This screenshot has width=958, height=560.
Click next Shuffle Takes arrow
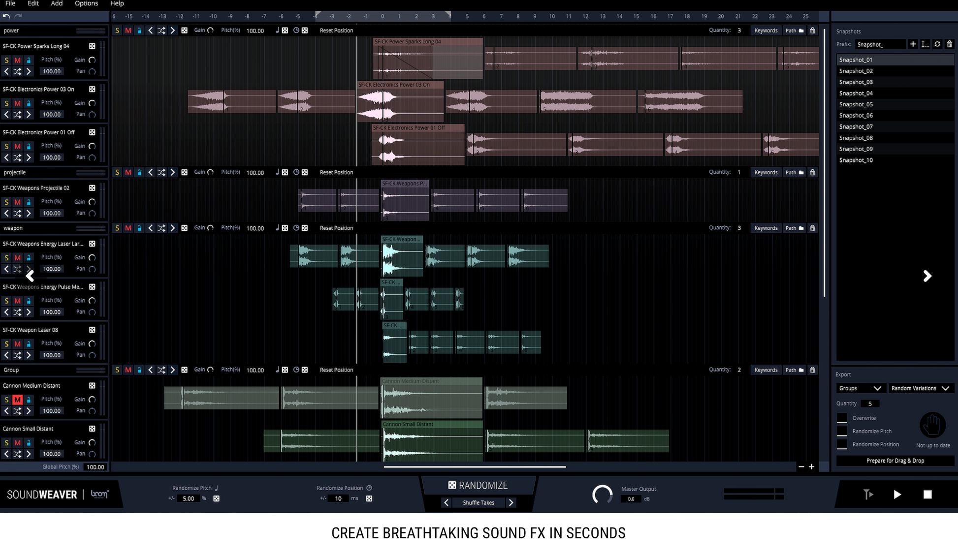pos(511,502)
